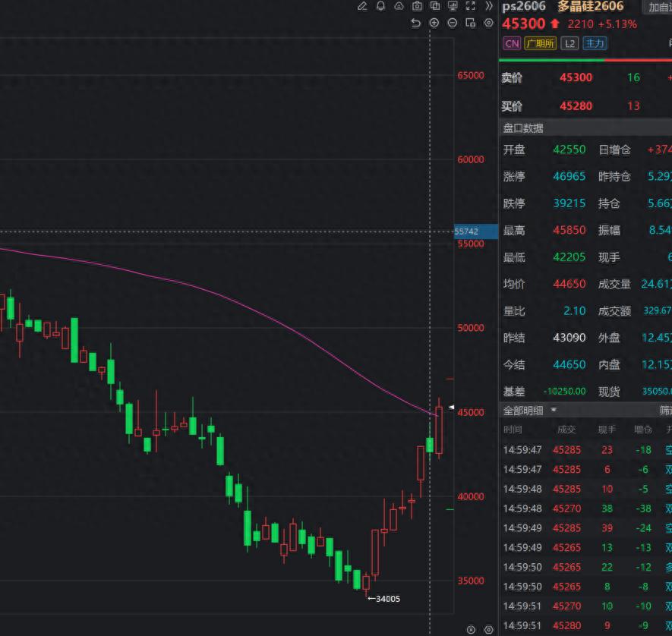Click the 34005 low price annotation
This screenshot has height=636, width=672.
[384, 599]
